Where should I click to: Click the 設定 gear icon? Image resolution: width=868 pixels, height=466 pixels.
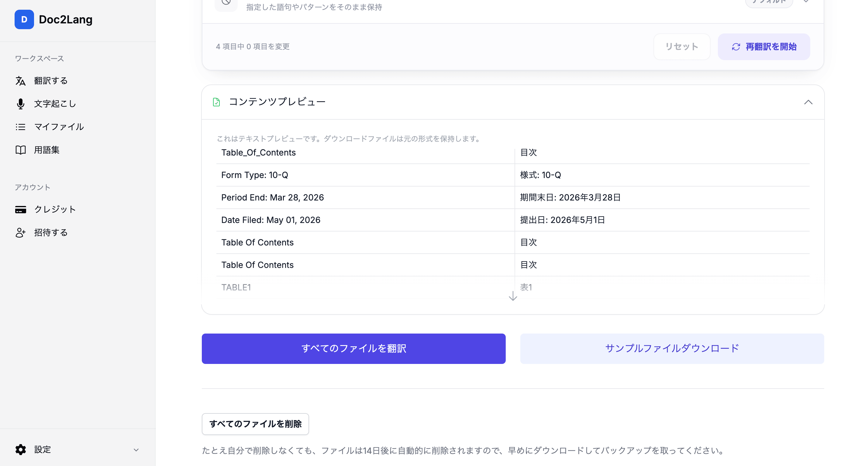(21, 450)
